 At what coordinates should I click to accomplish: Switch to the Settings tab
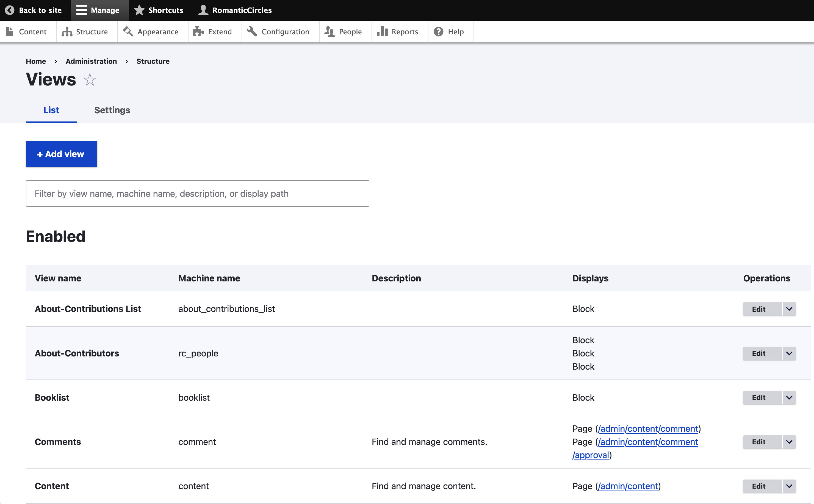click(x=112, y=110)
